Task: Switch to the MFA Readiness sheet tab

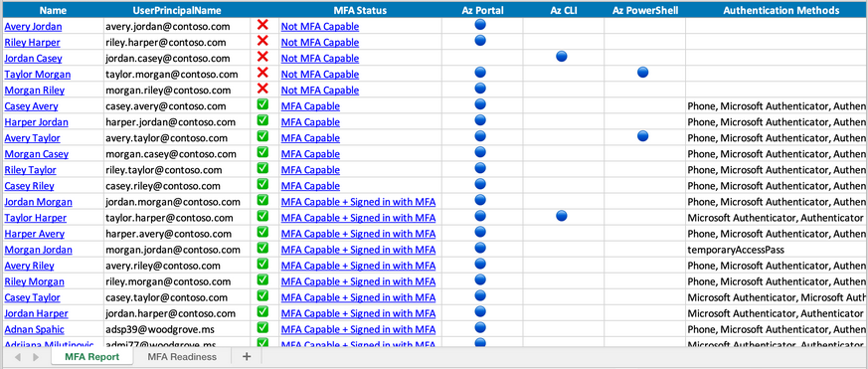Action: pos(182,357)
